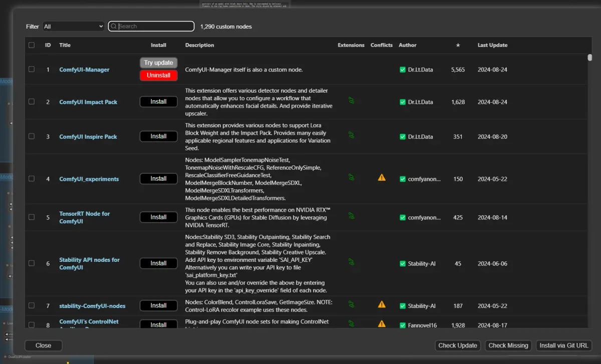
Task: Sort by the Last Update column header
Action: coord(492,45)
